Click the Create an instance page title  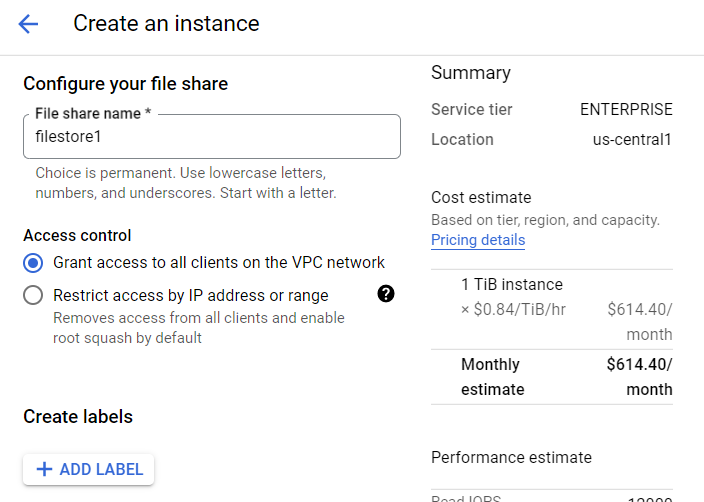pos(166,23)
